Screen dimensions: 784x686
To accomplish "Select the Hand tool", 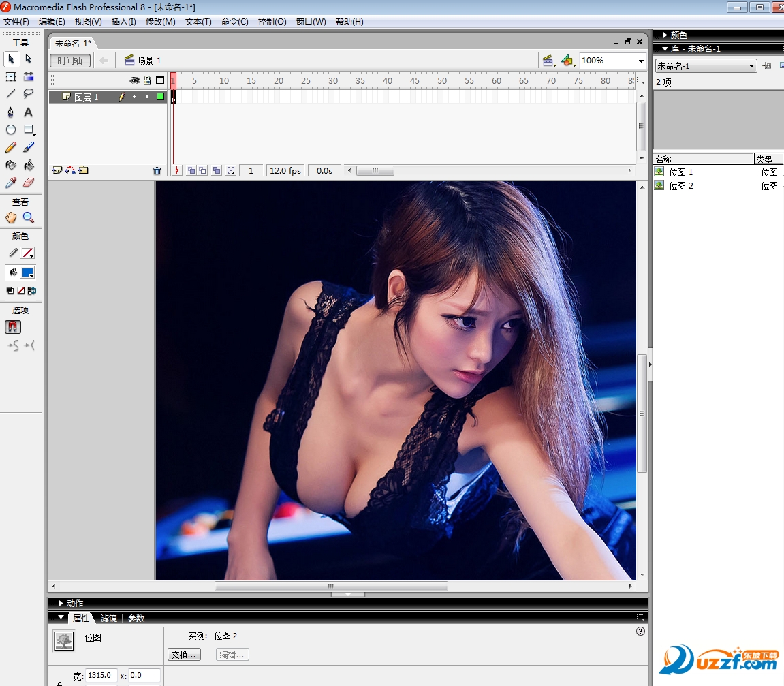I will point(11,217).
